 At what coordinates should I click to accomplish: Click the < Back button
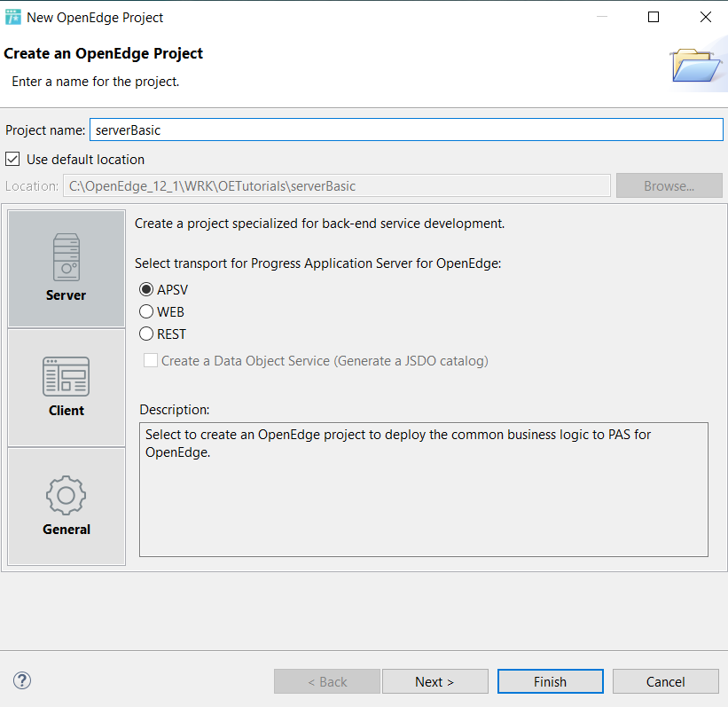[x=327, y=681]
